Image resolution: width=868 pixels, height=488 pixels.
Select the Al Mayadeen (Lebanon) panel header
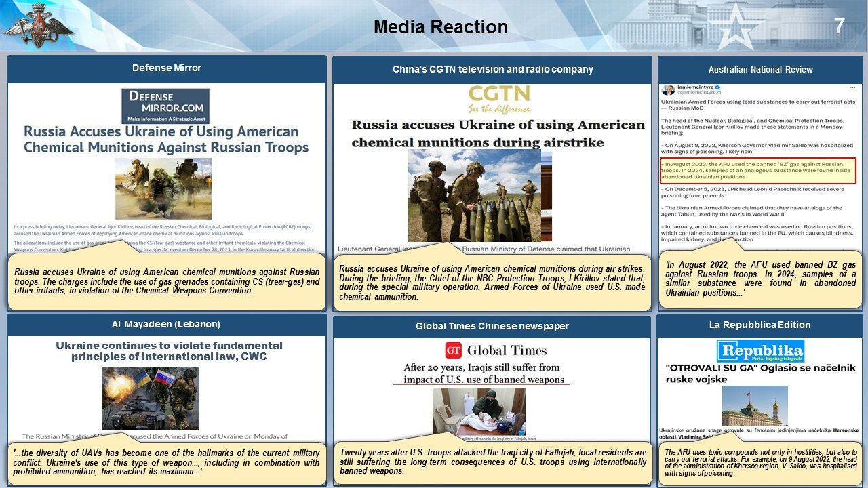(166, 324)
